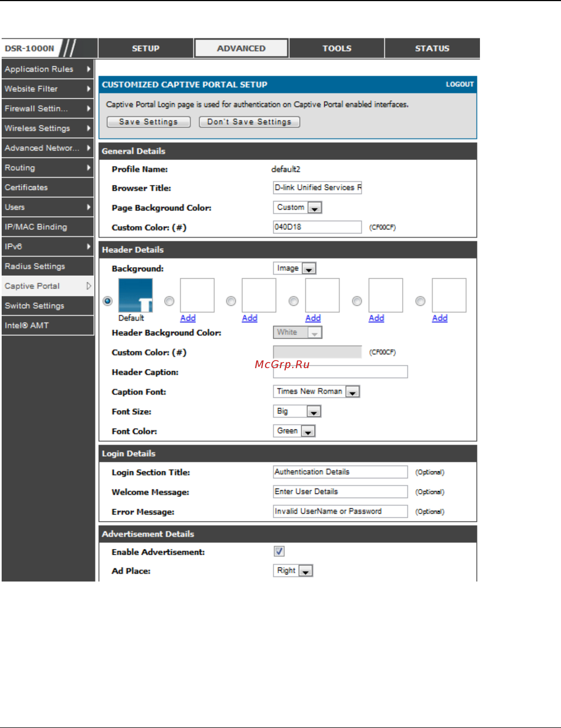Image resolution: width=561 pixels, height=728 pixels.
Task: Click the Welcome Message input field
Action: coord(340,491)
